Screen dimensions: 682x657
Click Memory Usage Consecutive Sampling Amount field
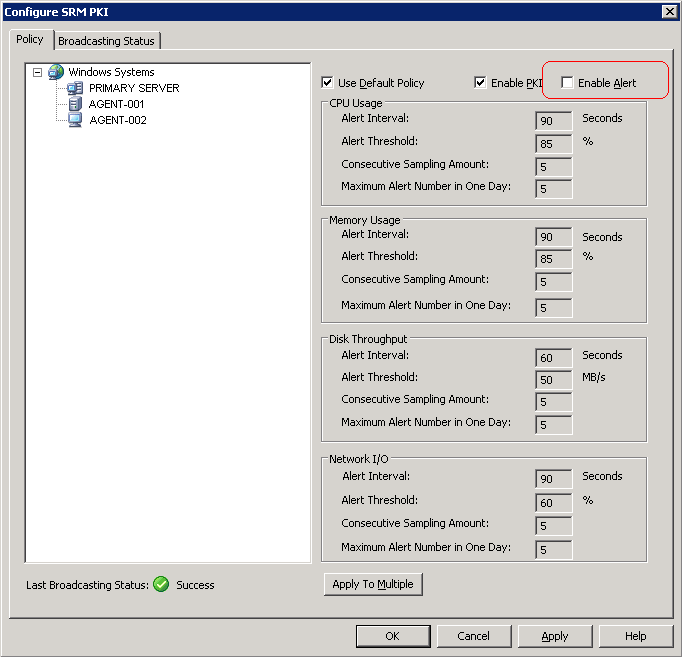click(554, 282)
